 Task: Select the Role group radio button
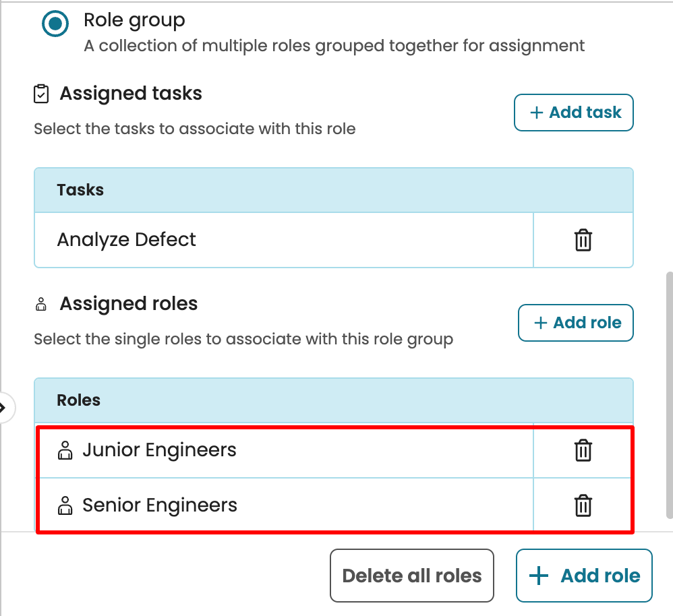[x=55, y=24]
